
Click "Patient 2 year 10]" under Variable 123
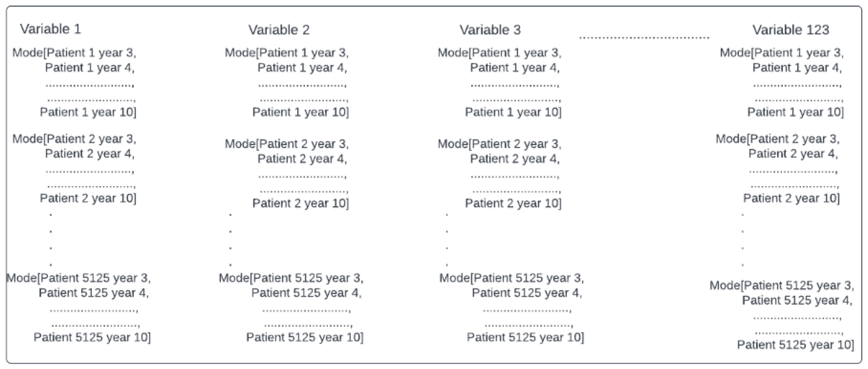[x=792, y=198]
